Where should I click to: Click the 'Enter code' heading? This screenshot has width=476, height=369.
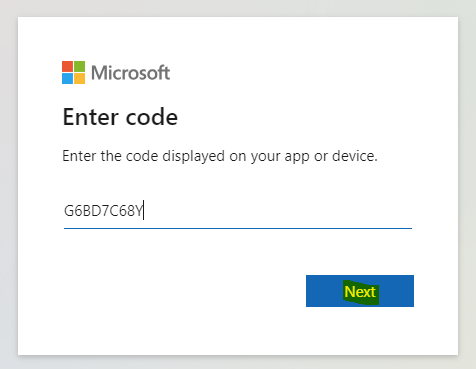click(120, 117)
